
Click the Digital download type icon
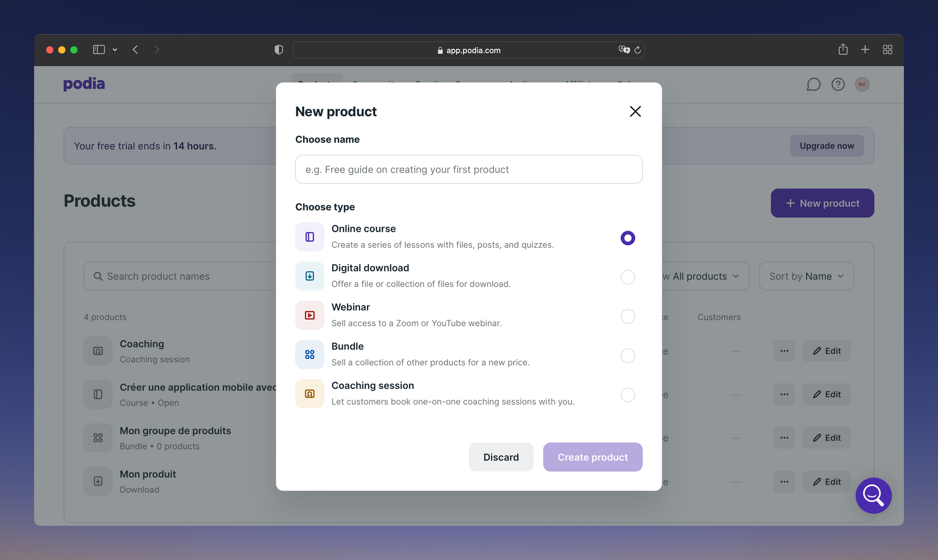[310, 276]
